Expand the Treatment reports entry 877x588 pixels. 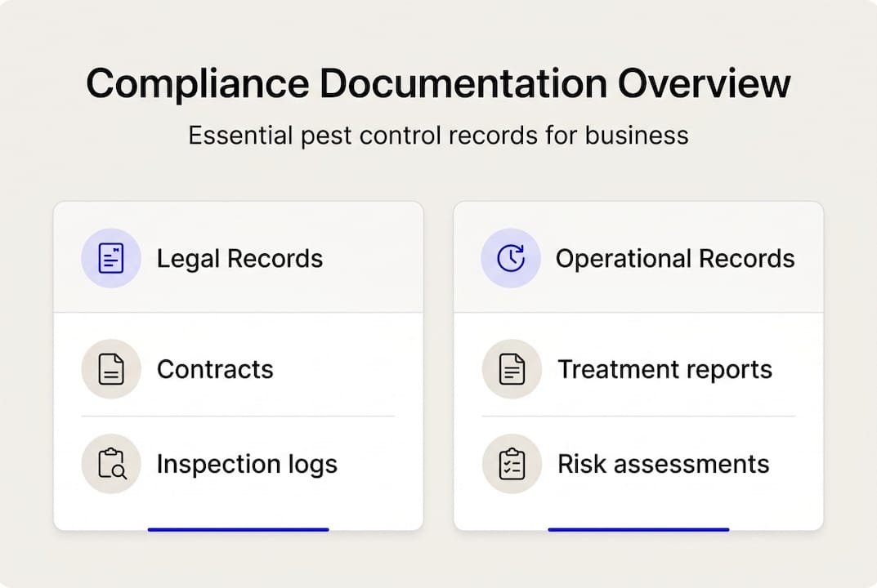coord(664,368)
